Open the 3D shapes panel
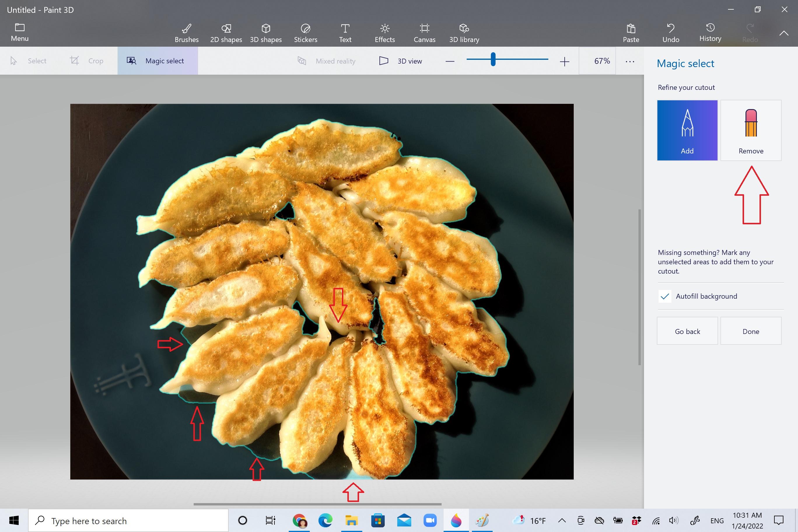Screen dimensions: 798x532 (266, 33)
